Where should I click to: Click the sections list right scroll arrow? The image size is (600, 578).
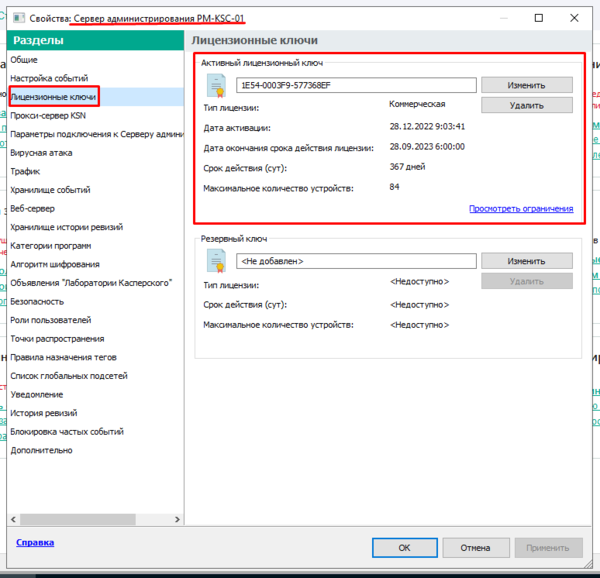point(177,519)
